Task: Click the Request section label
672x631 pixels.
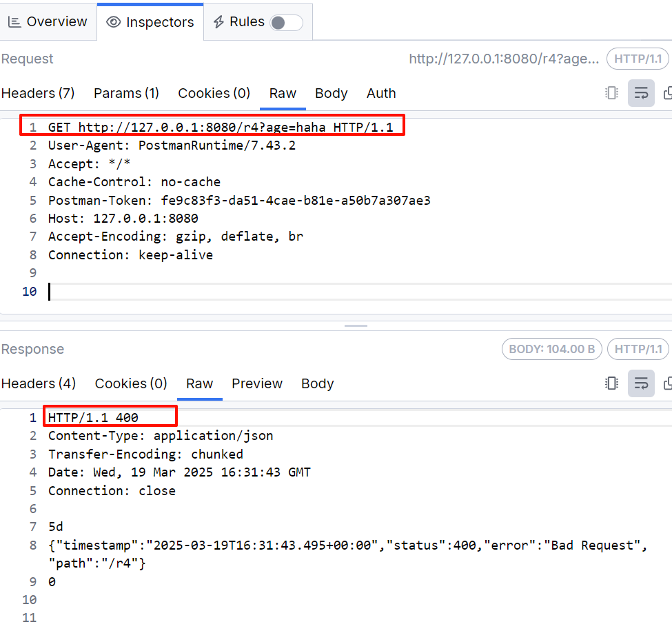Action: pos(27,59)
